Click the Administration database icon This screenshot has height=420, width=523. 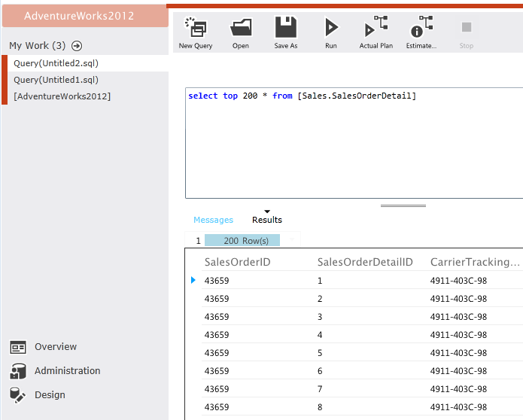click(x=18, y=371)
